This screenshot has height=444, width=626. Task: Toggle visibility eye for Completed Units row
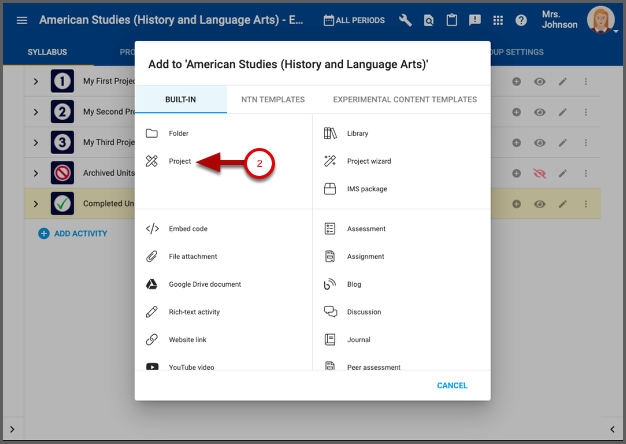click(x=539, y=204)
